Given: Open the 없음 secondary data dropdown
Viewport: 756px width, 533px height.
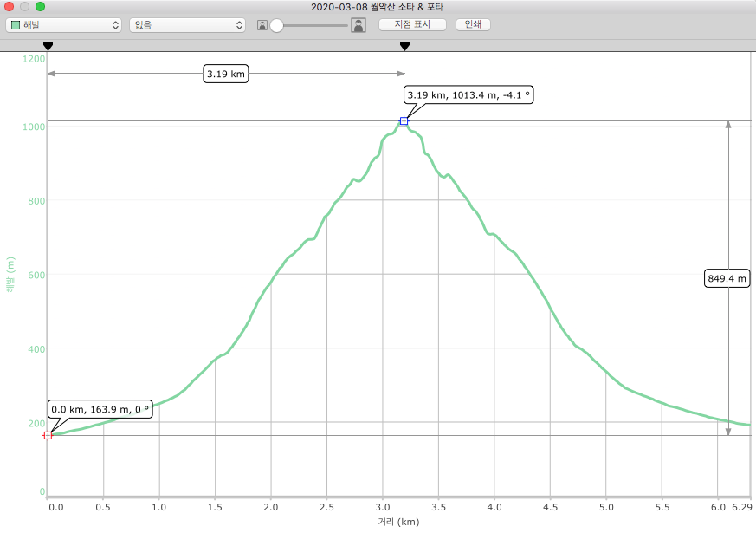Looking at the screenshot, I should (187, 25).
